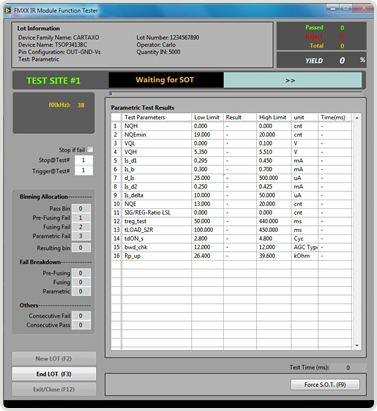Click the New LOT (F2) button
This screenshot has height=411, width=377.
click(x=54, y=359)
